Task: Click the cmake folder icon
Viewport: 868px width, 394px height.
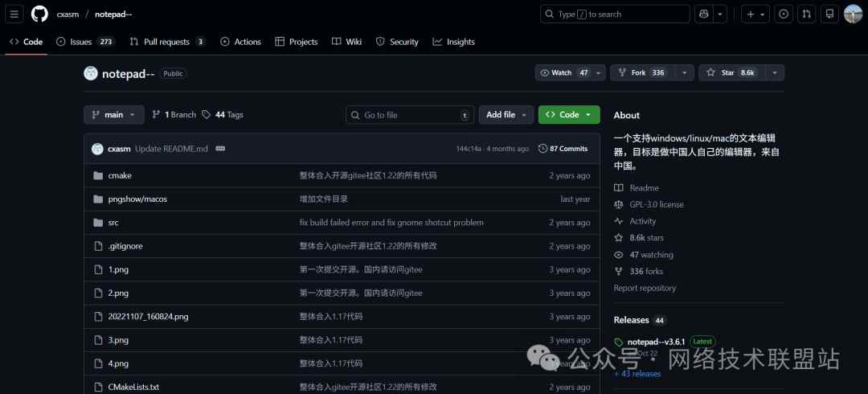Action: click(x=99, y=175)
